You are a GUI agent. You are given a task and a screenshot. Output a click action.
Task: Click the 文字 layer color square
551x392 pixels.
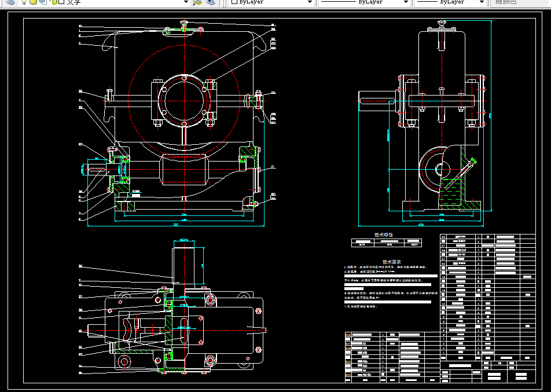(61, 2)
